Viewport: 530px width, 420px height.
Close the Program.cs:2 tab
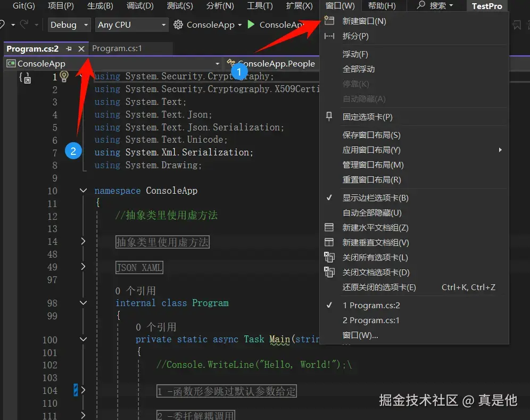[x=81, y=48]
